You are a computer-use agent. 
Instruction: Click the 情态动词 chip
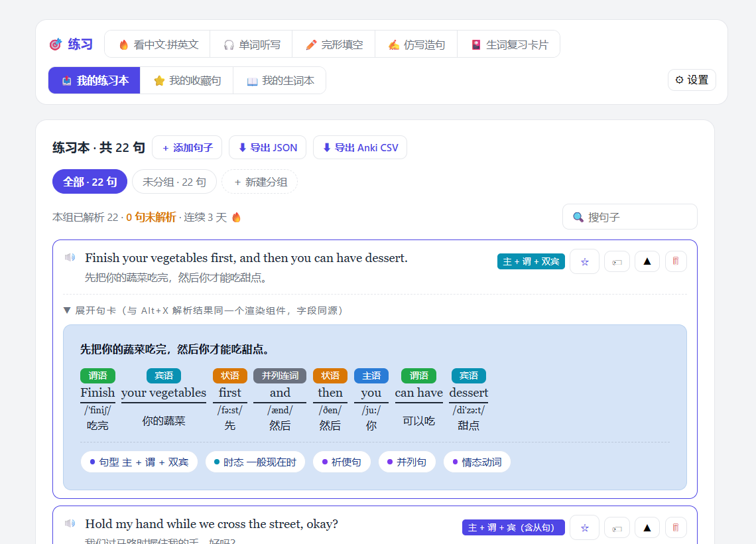coord(477,462)
